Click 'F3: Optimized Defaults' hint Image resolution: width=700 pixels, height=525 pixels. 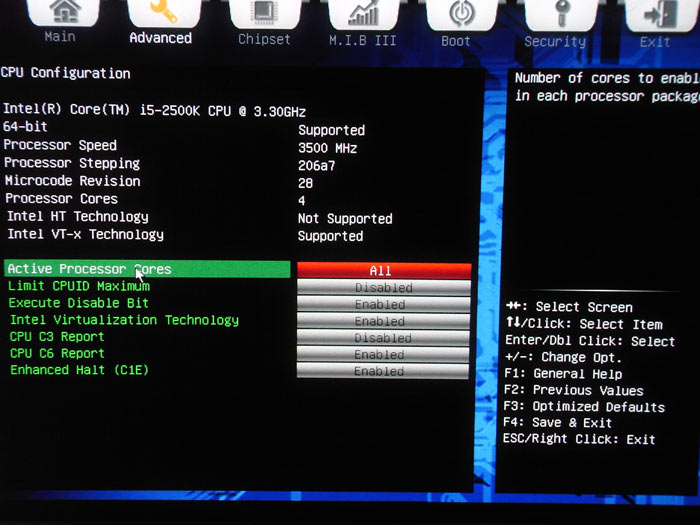584,407
